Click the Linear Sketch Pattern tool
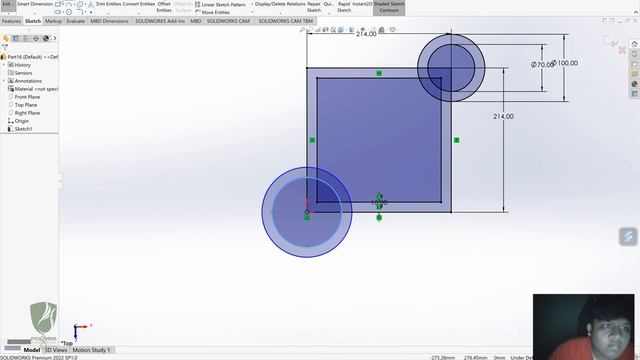The height and width of the screenshot is (360, 640). [221, 4]
